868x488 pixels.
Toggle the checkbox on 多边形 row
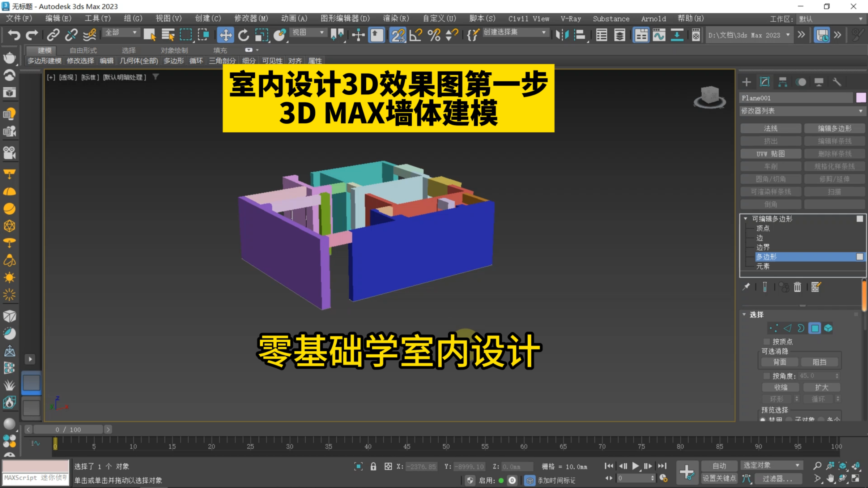860,257
